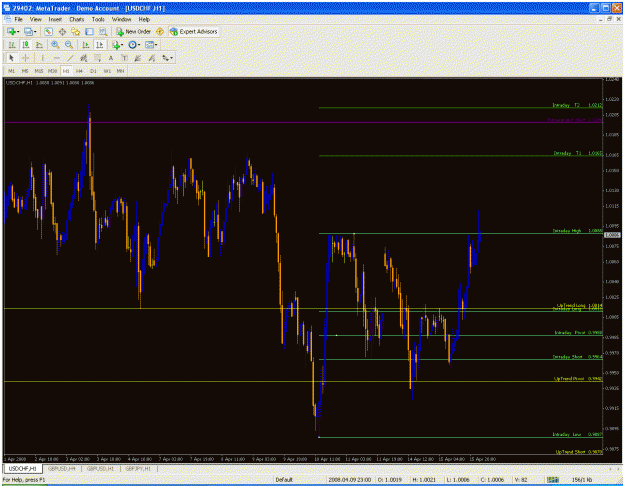The image size is (625, 486).
Task: Select the arrow Cursor tool
Action: coord(11,58)
